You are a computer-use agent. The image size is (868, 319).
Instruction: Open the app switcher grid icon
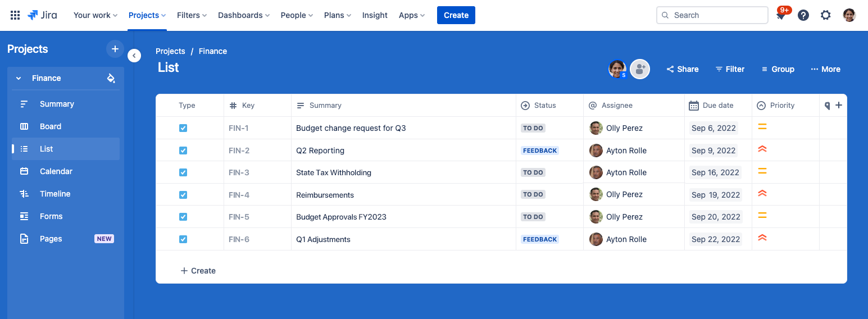tap(15, 15)
